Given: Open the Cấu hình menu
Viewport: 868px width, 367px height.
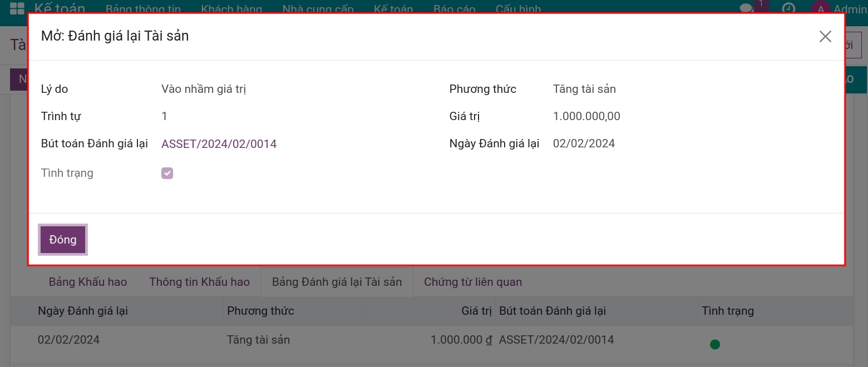Looking at the screenshot, I should click(518, 9).
